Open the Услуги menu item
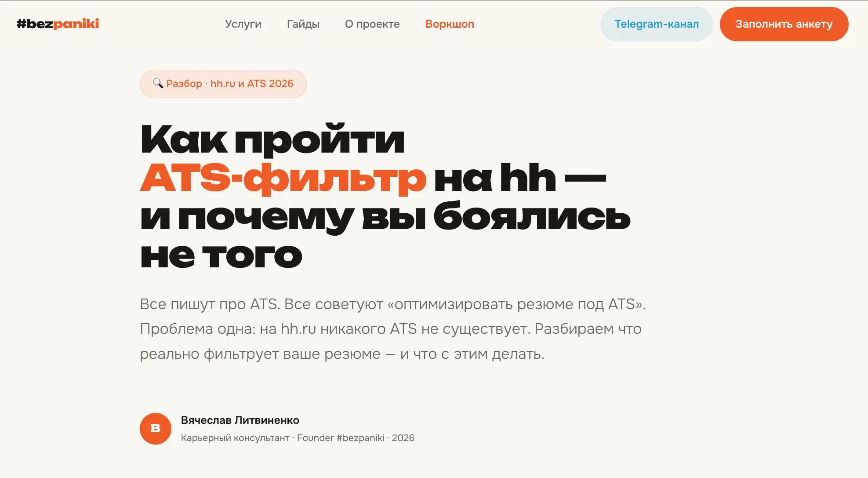This screenshot has height=478, width=868. click(x=243, y=24)
